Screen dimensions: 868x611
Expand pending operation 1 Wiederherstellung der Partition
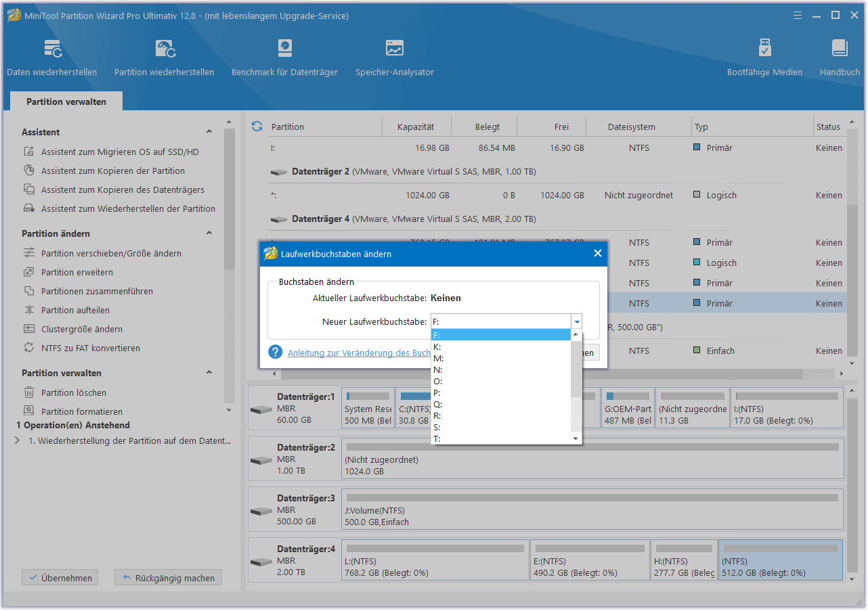(18, 440)
